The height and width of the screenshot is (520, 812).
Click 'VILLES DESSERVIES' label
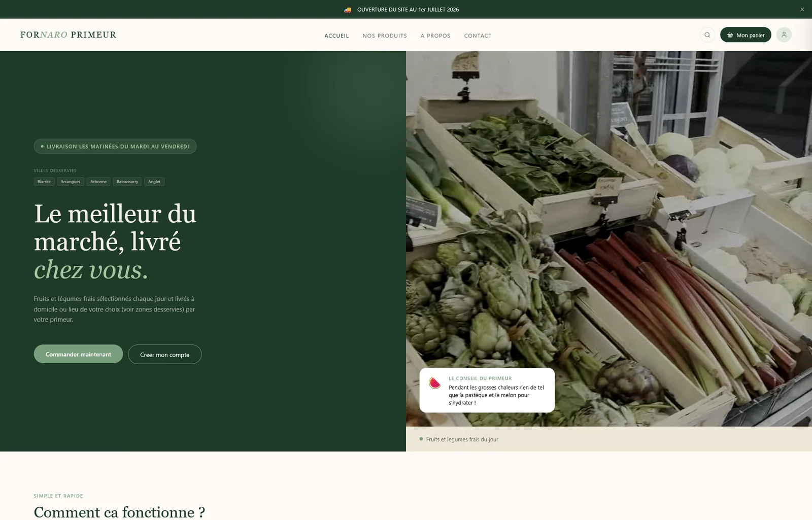(55, 170)
